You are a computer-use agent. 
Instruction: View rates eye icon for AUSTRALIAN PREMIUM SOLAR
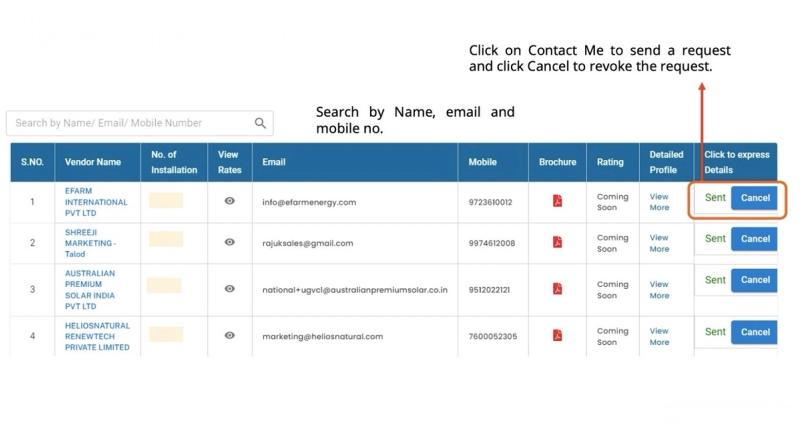(x=230, y=289)
